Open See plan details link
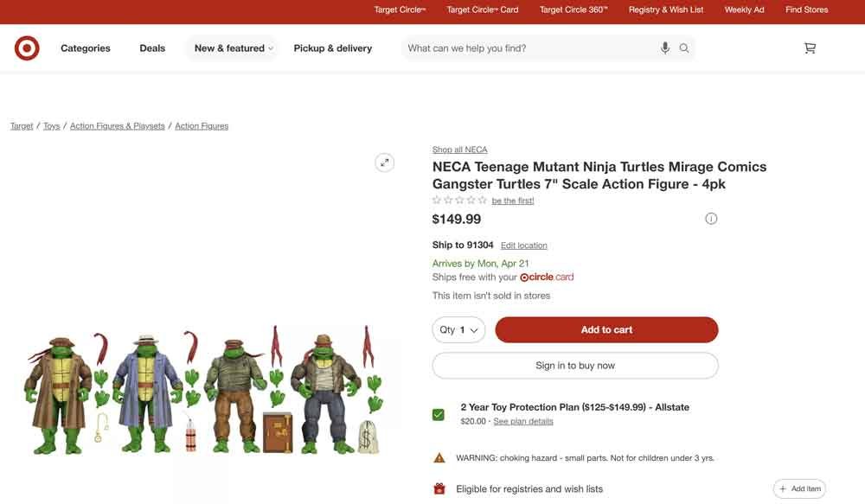865x504 pixels. pyautogui.click(x=522, y=420)
